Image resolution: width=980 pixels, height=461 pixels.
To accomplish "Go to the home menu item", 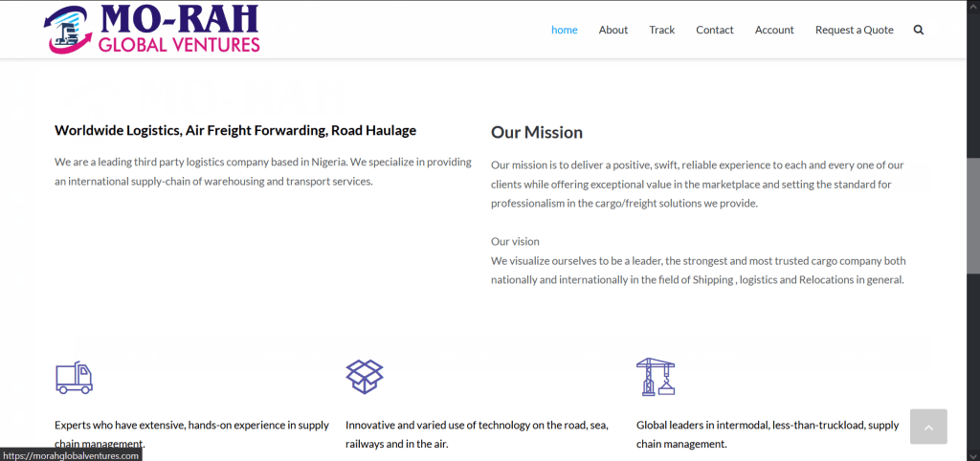I will point(564,30).
